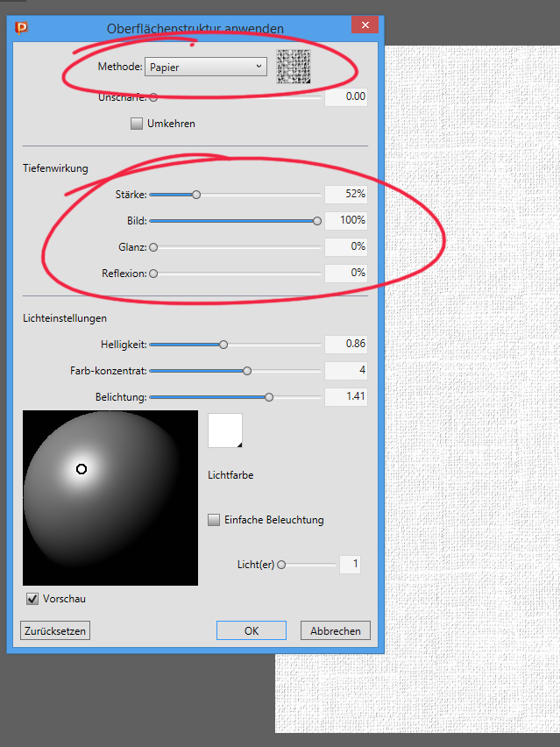Edit the Stärke value field 52%
This screenshot has height=747, width=560.
click(x=346, y=195)
